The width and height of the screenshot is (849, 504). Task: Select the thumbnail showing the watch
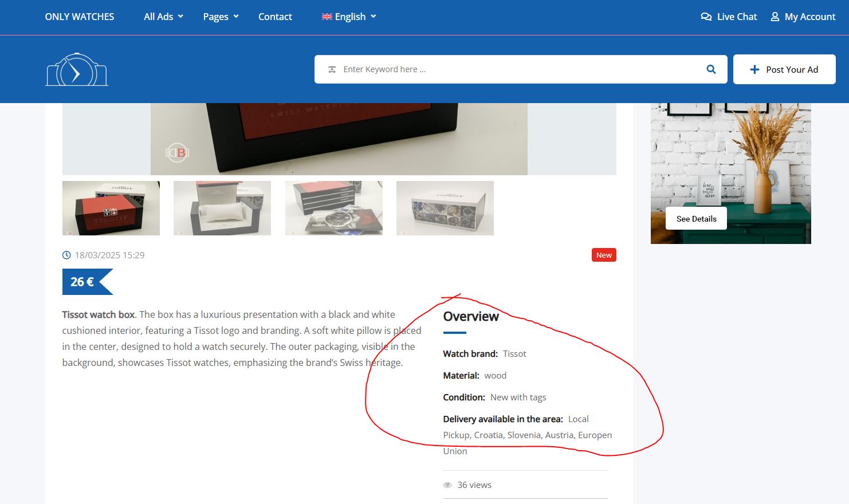333,208
